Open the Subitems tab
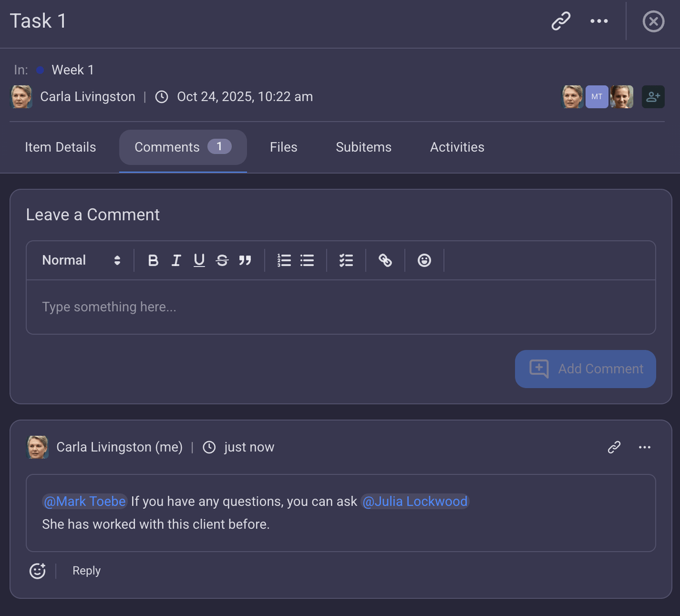This screenshot has width=680, height=616. tap(363, 147)
